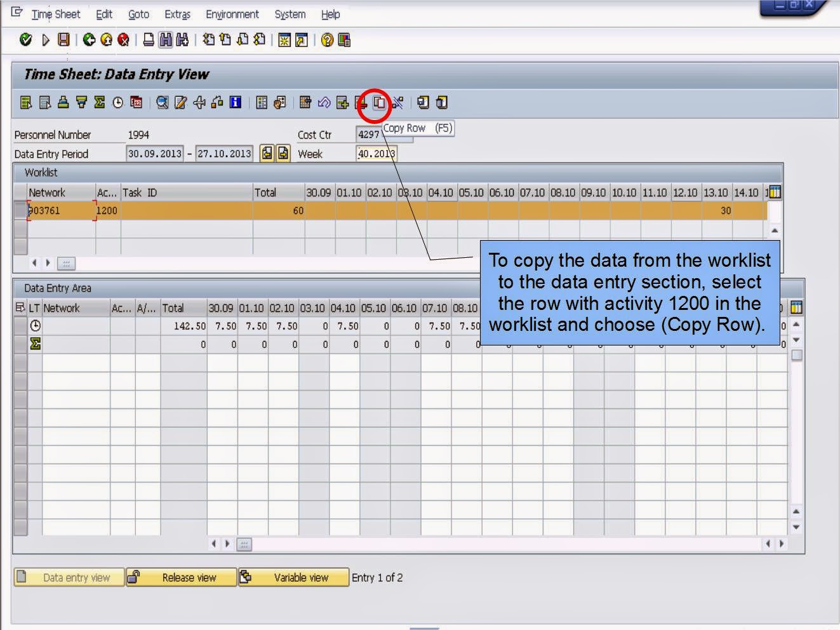Select the clock row in the Data Entry Area
The image size is (840, 630).
(35, 326)
